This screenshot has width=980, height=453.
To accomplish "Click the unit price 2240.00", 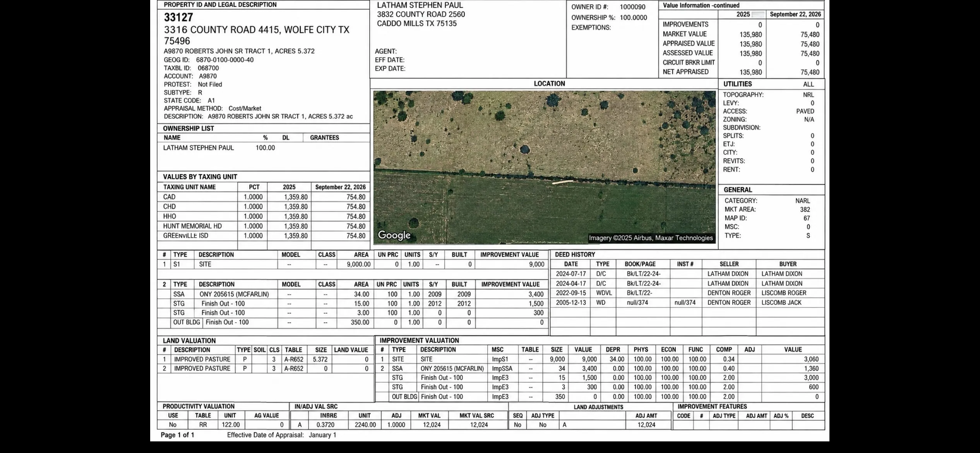I will [365, 425].
